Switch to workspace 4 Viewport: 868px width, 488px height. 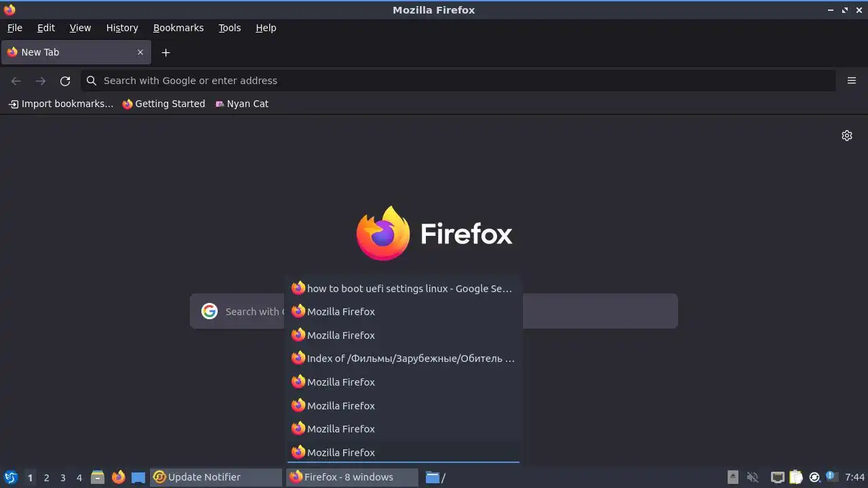pos(79,478)
